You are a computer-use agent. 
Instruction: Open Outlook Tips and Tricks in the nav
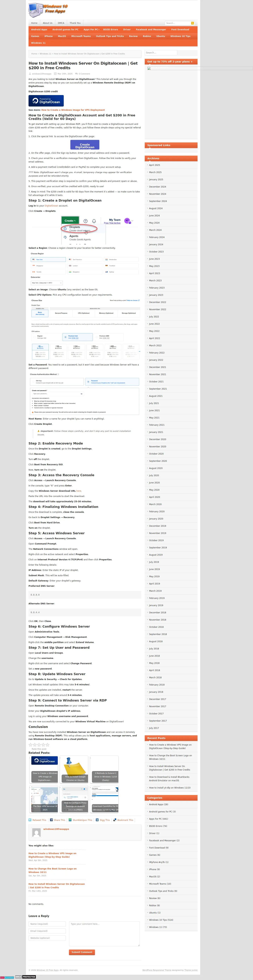pos(110,36)
